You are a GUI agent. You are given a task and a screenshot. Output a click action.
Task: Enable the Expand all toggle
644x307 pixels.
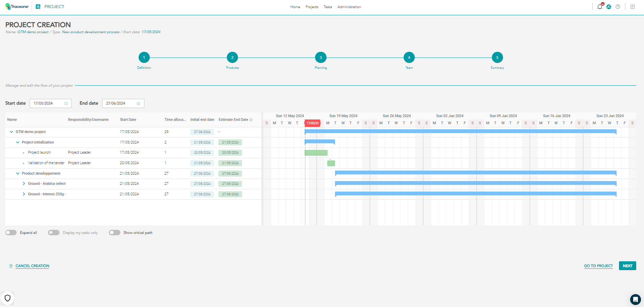(11, 233)
